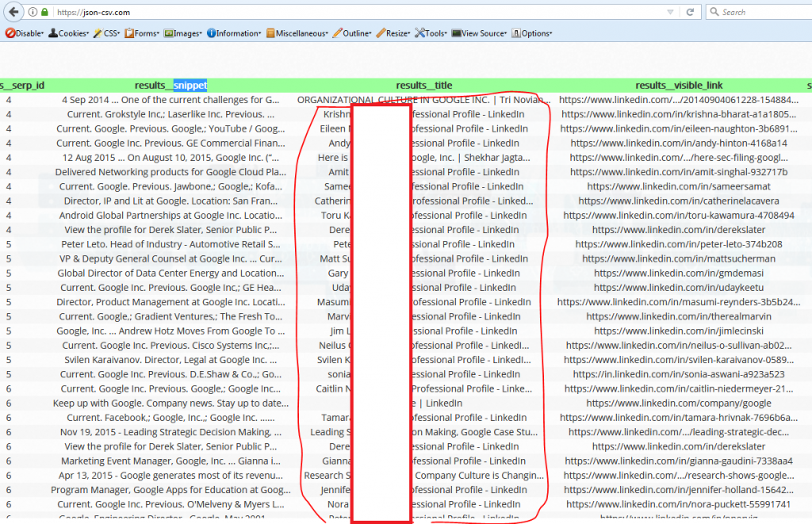The width and height of the screenshot is (812, 524).
Task: Click the amit-singhal-932717b link cell
Action: pos(679,173)
